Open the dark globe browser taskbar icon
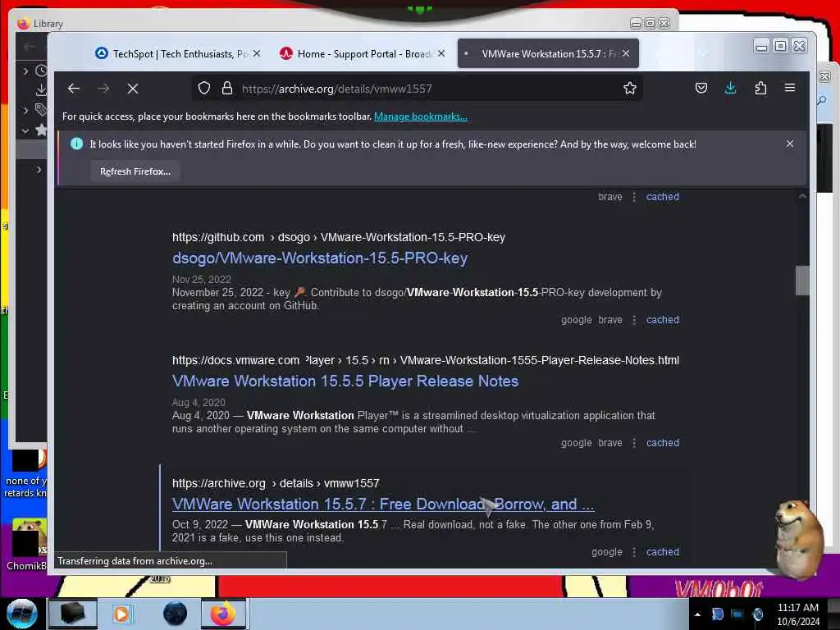This screenshot has width=840, height=630. (x=176, y=614)
